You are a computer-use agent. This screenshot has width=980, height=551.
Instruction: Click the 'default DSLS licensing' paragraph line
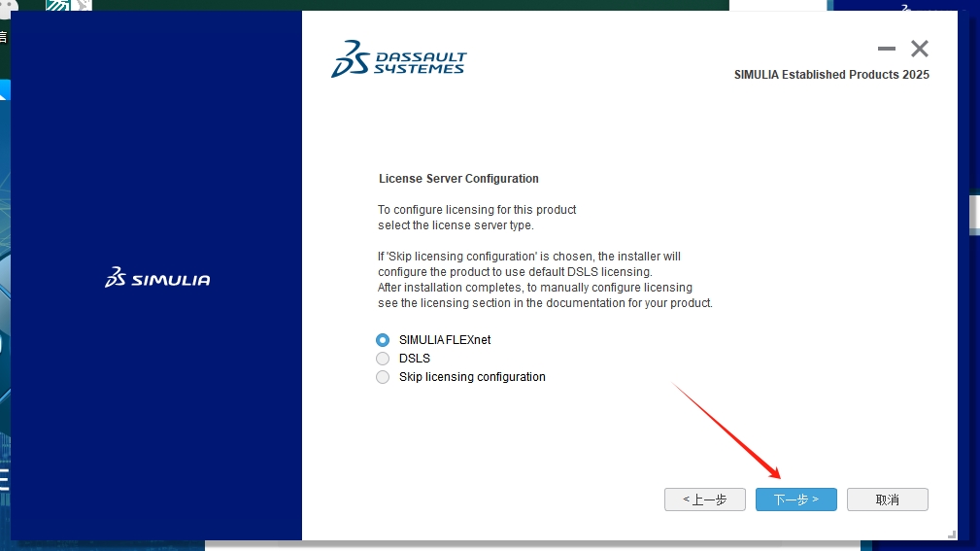pyautogui.click(x=515, y=272)
